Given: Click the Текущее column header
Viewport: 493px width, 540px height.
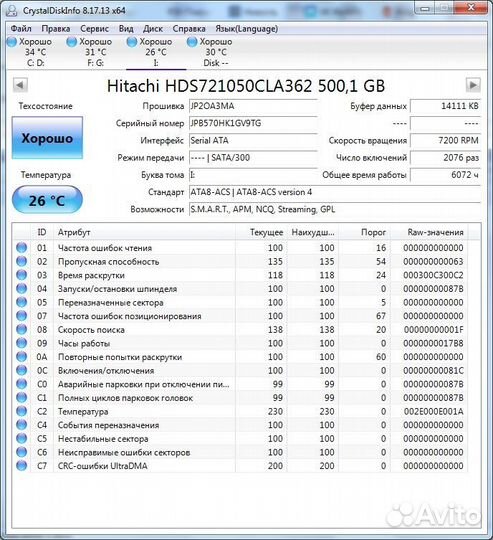Looking at the screenshot, I should pyautogui.click(x=262, y=232).
